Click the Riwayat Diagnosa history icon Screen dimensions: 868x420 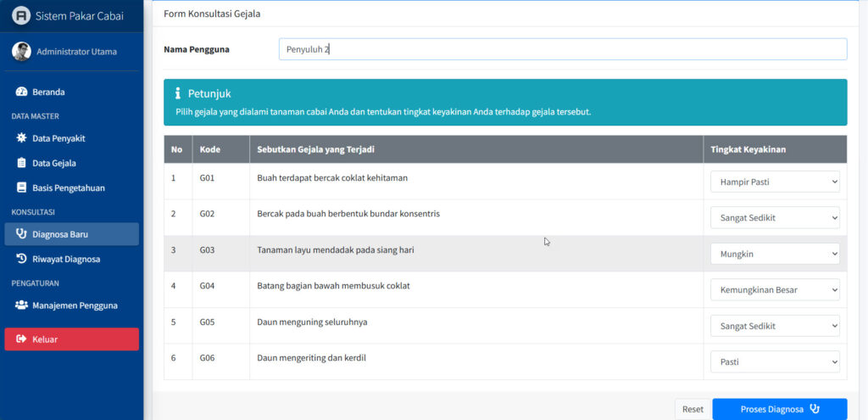click(22, 259)
